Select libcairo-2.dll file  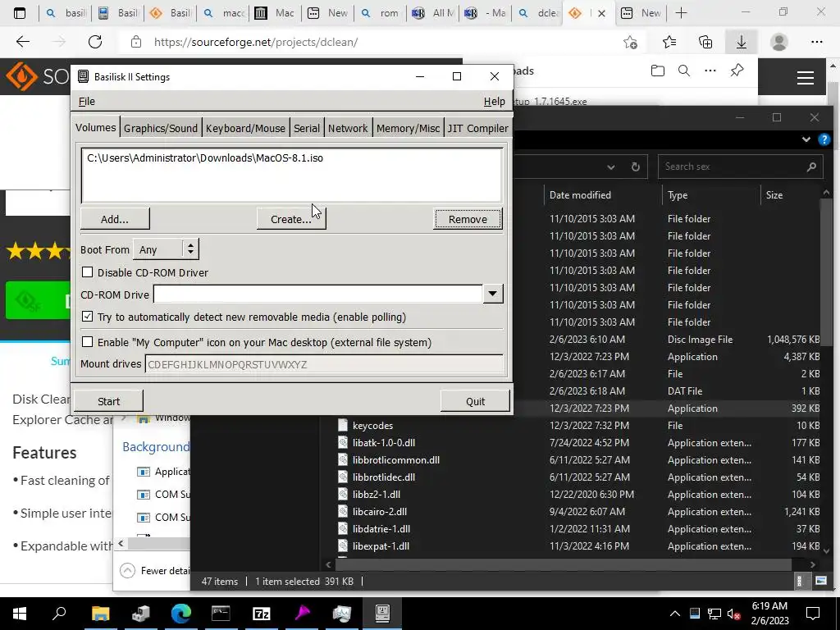pyautogui.click(x=379, y=512)
